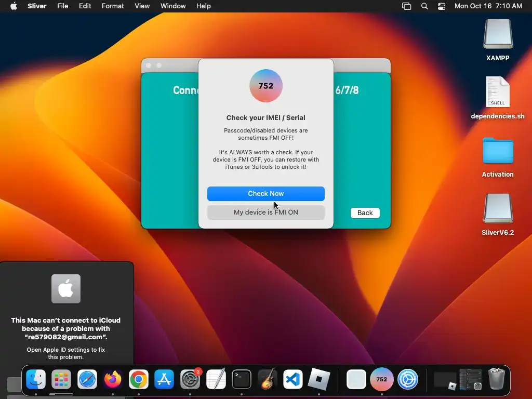
Task: Click the blue gear app icon in Dock
Action: tap(408, 379)
